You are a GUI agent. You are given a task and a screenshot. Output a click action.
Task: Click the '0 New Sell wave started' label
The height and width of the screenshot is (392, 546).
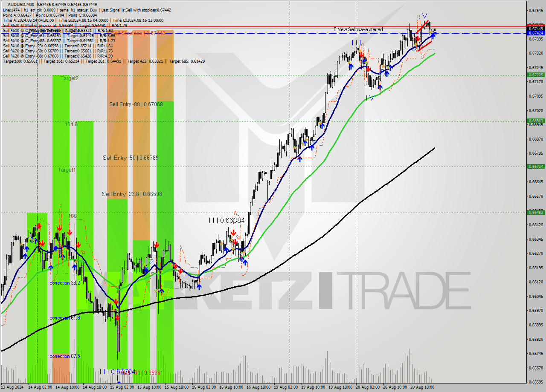pyautogui.click(x=358, y=29)
